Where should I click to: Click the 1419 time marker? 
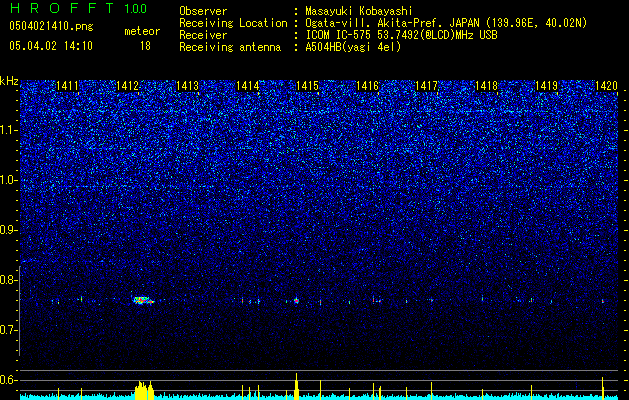coord(547,86)
